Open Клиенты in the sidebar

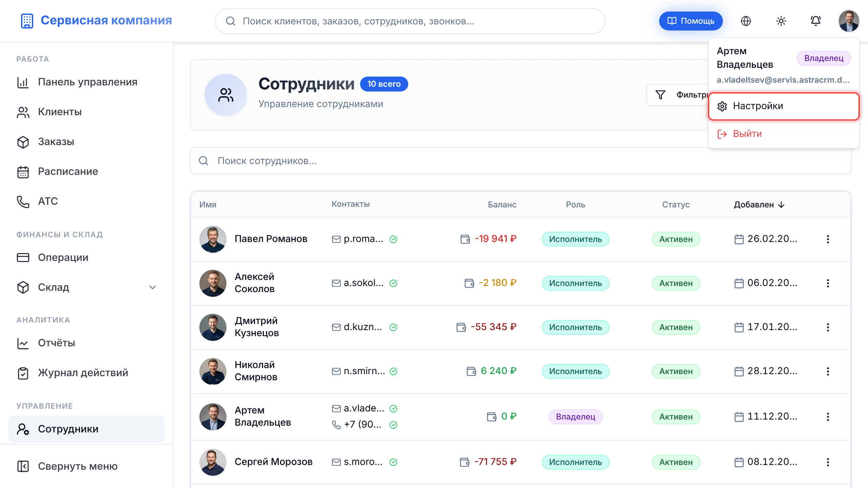[86, 112]
